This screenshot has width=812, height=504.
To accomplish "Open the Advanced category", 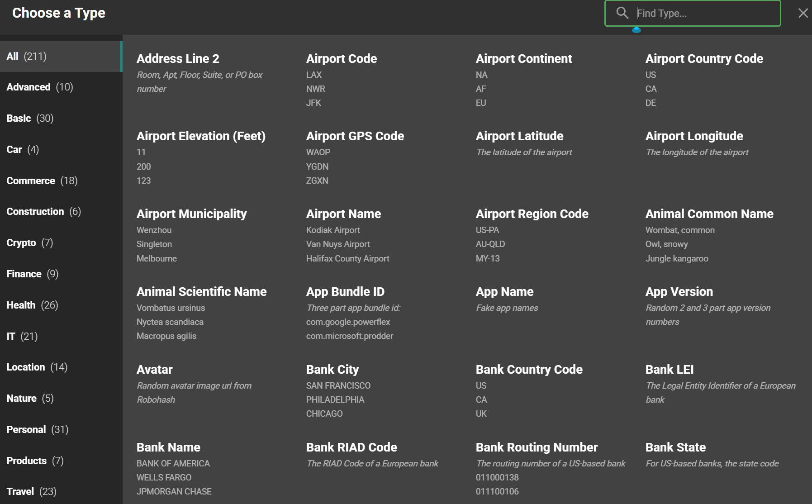I will (40, 87).
